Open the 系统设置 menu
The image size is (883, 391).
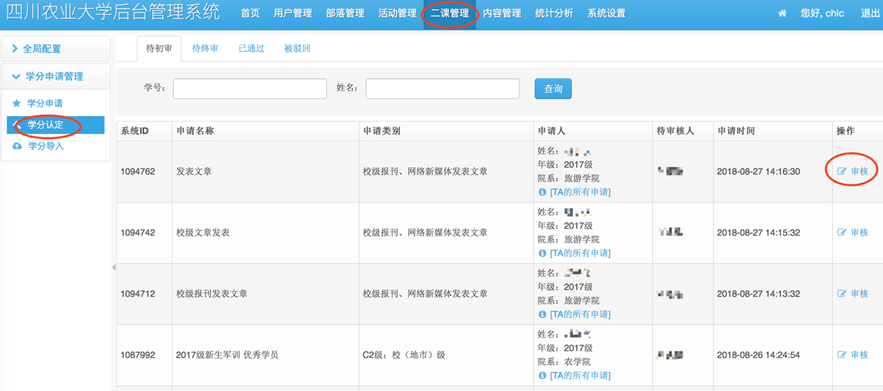(x=606, y=14)
